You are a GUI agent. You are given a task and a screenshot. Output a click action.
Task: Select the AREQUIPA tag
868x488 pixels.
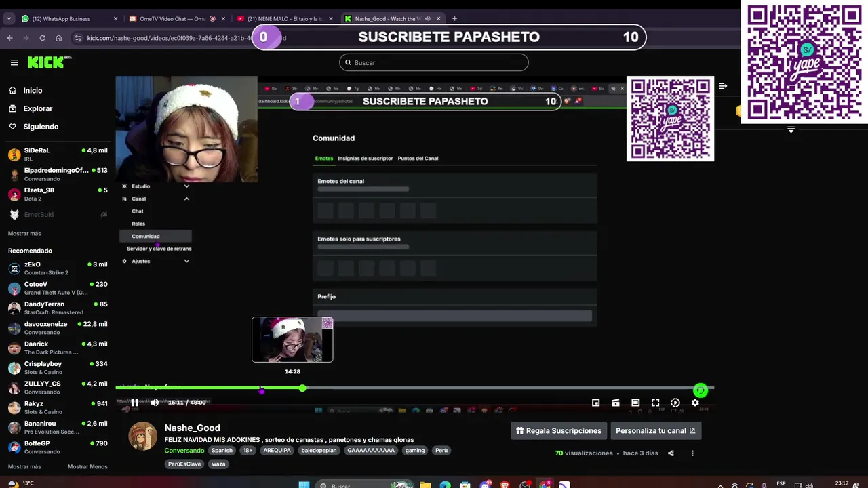click(277, 451)
